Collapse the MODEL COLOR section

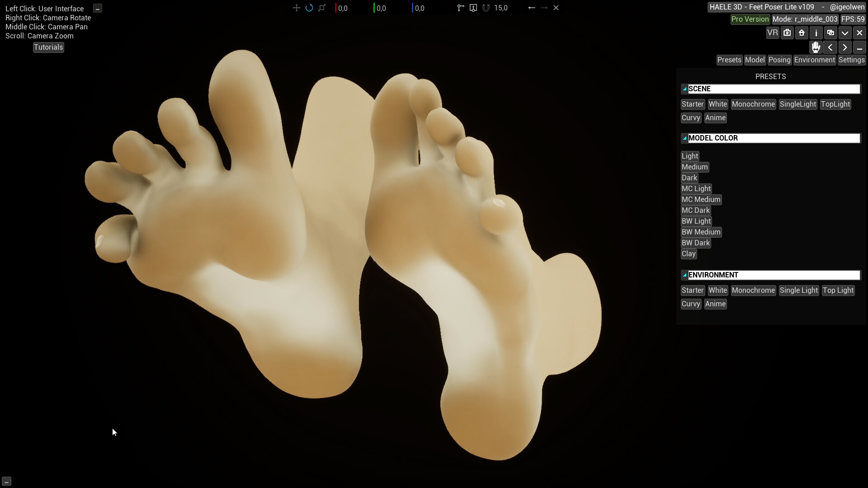685,138
